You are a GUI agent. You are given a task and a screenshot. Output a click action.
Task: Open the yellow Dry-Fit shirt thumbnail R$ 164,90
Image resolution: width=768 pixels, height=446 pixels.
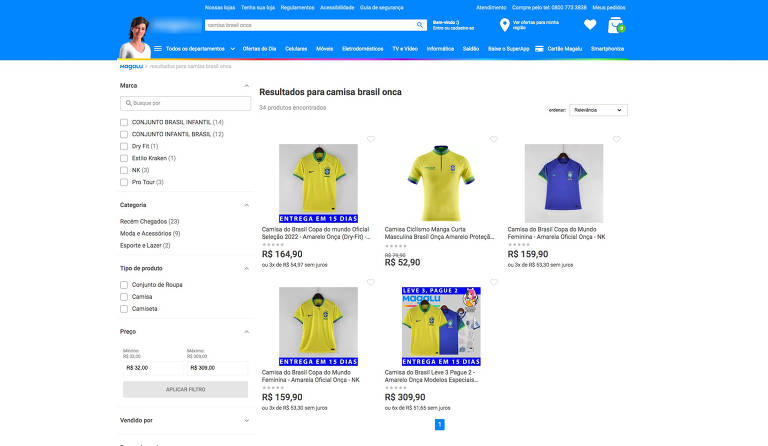click(318, 183)
